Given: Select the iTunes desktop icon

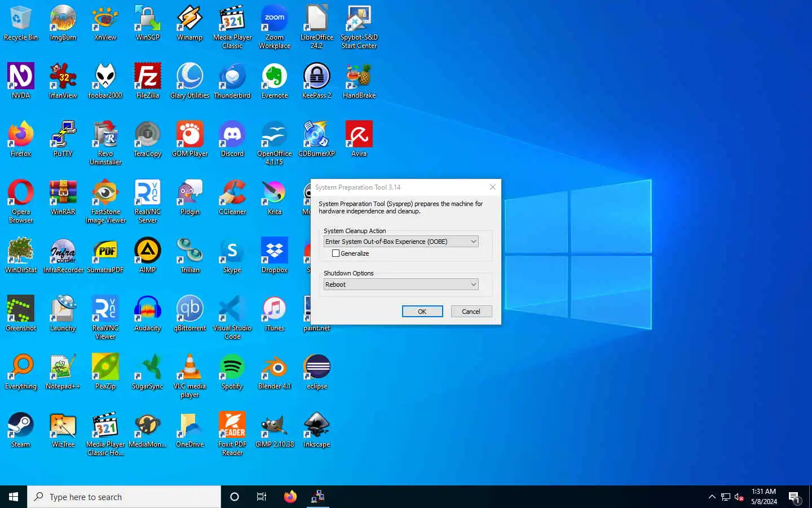Looking at the screenshot, I should 275,314.
